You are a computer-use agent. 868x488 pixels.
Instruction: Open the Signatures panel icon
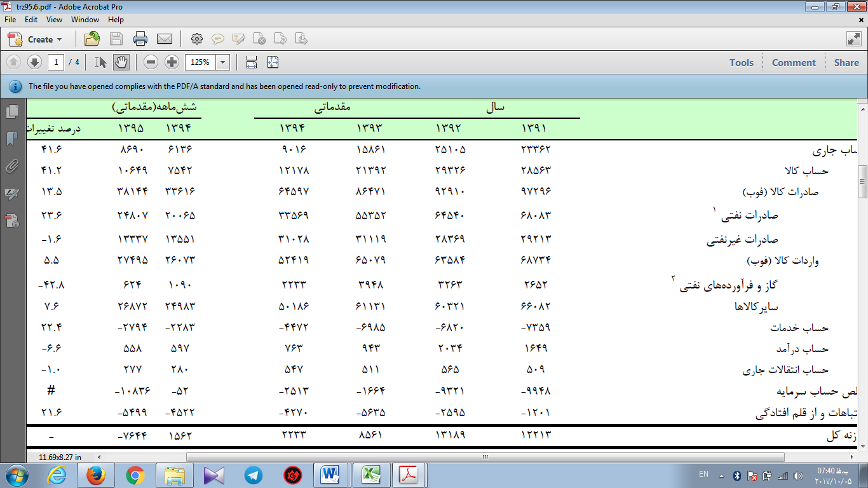coord(11,194)
